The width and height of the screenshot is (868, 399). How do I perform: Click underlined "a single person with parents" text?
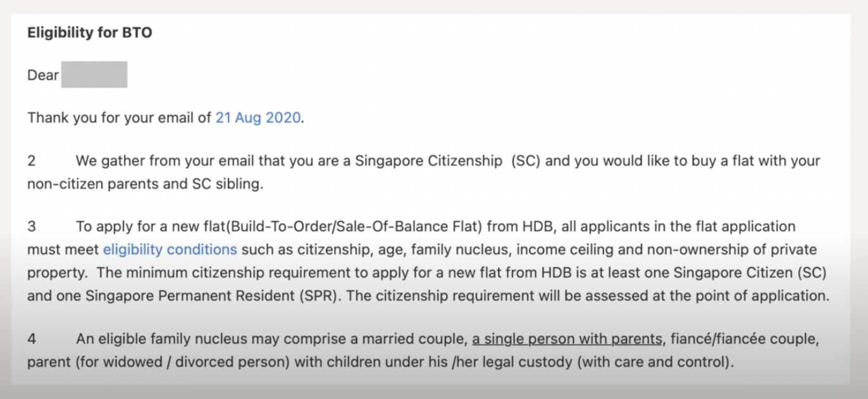click(567, 339)
